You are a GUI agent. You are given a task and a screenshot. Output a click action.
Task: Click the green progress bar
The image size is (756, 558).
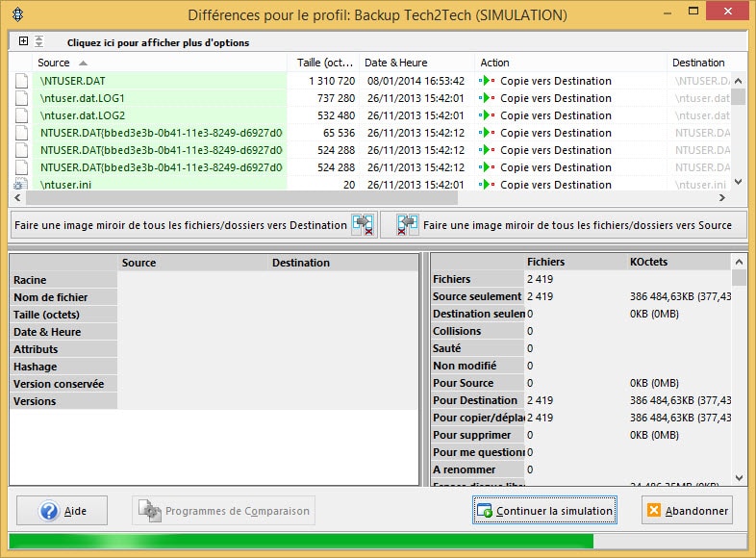coord(300,542)
